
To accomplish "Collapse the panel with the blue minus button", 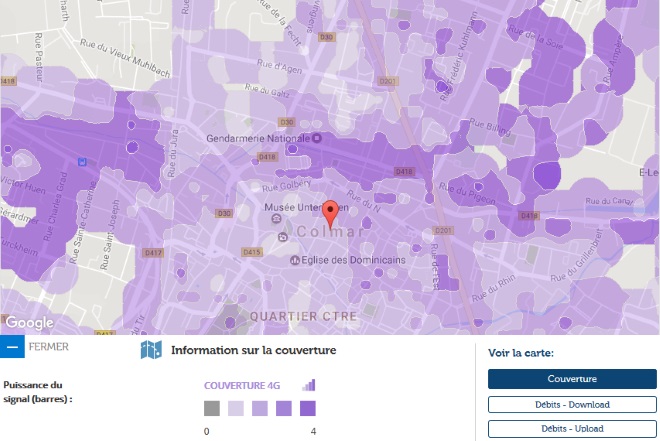I will [11, 347].
